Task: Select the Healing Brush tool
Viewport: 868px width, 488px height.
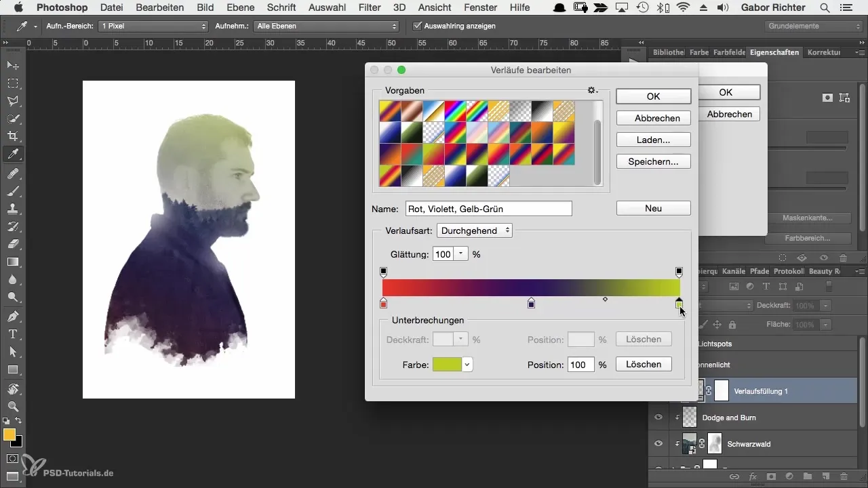Action: point(13,174)
